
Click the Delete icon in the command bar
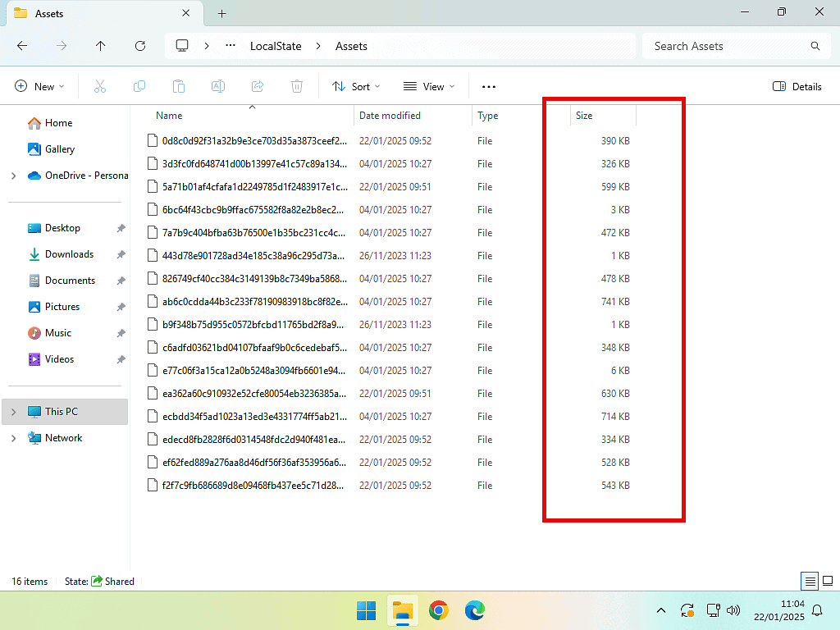pyautogui.click(x=296, y=86)
